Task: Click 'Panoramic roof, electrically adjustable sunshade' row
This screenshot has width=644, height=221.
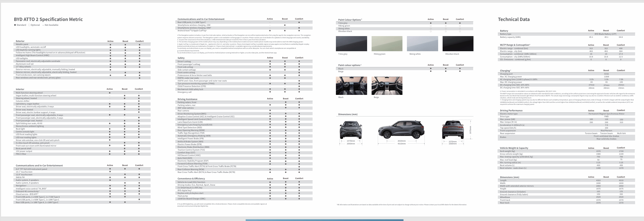Action: coord(83,61)
